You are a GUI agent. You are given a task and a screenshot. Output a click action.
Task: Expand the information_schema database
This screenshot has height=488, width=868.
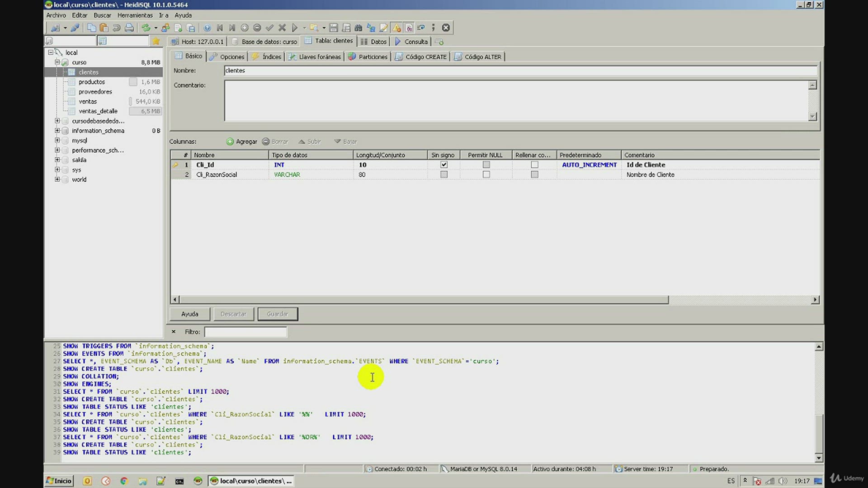click(57, 131)
